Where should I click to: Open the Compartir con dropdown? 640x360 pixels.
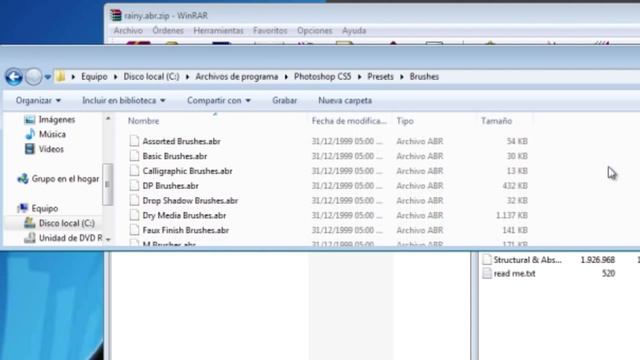click(219, 100)
